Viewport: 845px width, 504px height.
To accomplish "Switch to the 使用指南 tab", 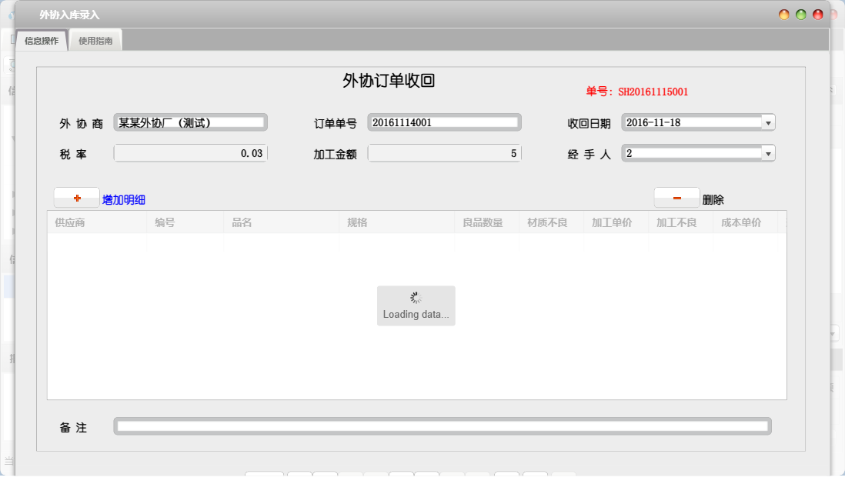I will [95, 40].
